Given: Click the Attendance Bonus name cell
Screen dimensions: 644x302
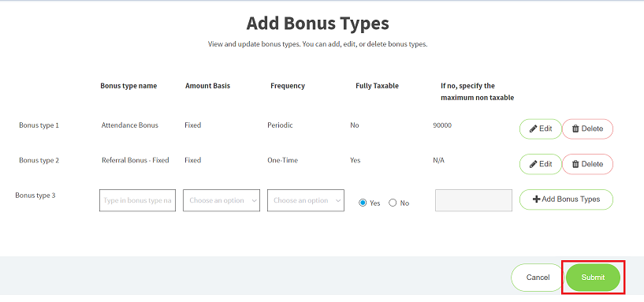Looking at the screenshot, I should click(x=130, y=125).
